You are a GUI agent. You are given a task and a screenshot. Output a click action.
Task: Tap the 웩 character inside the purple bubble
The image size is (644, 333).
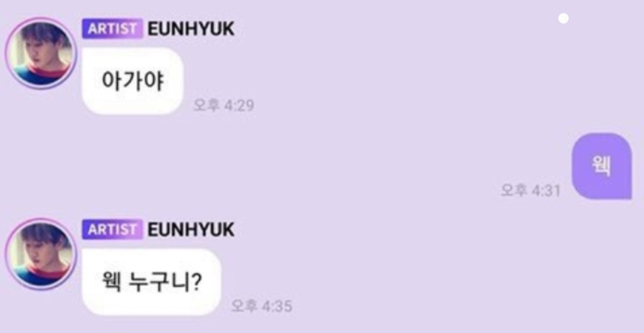[602, 166]
